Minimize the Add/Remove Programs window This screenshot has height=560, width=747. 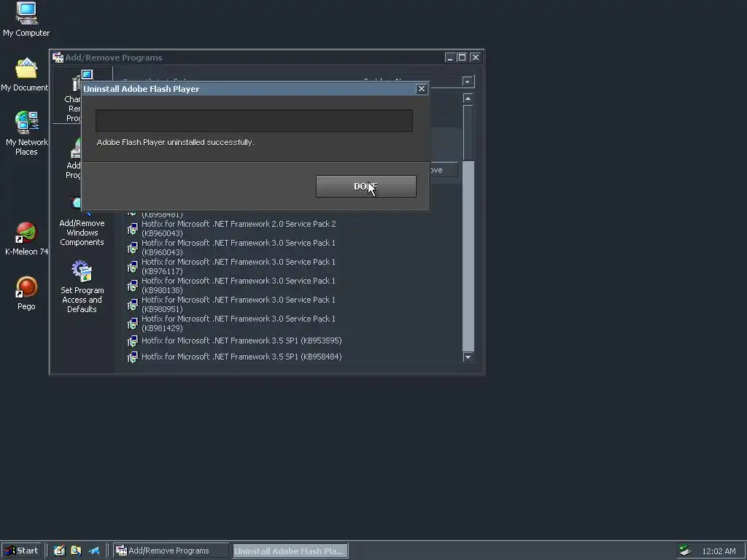pyautogui.click(x=449, y=58)
